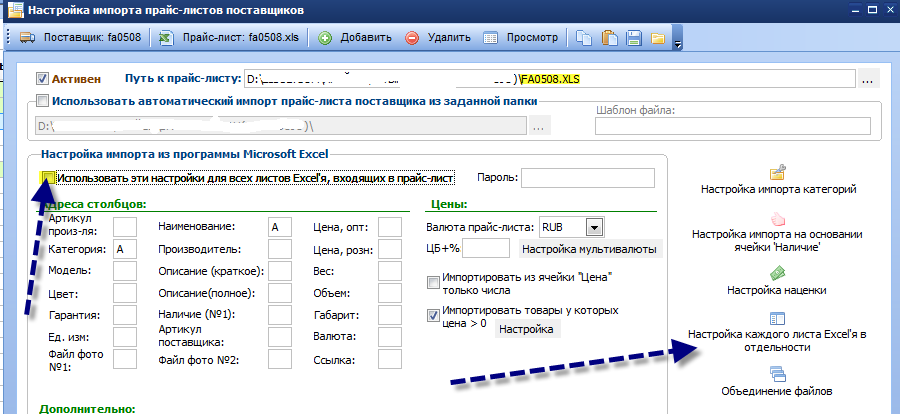The image size is (900, 414).
Task: Toggle the Активен checkbox
Action: (42, 79)
